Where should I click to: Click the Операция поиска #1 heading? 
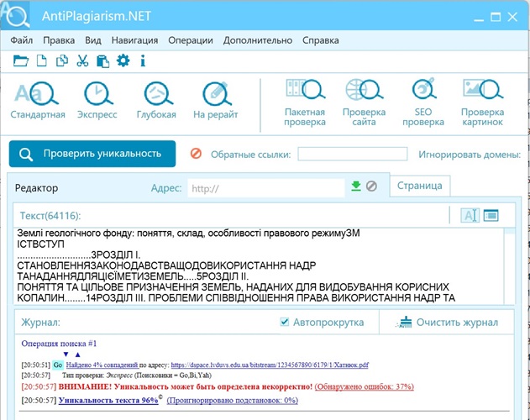(x=59, y=344)
